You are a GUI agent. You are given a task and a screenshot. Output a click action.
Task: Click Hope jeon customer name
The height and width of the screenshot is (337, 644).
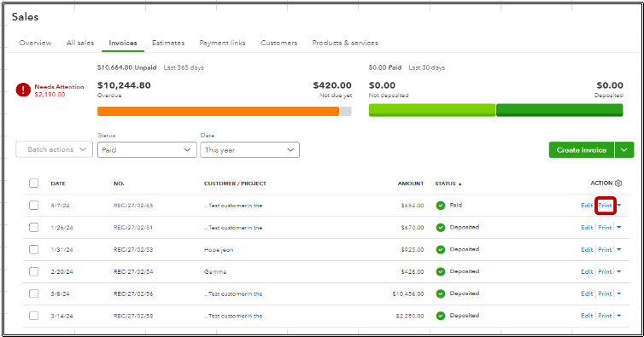[219, 250]
